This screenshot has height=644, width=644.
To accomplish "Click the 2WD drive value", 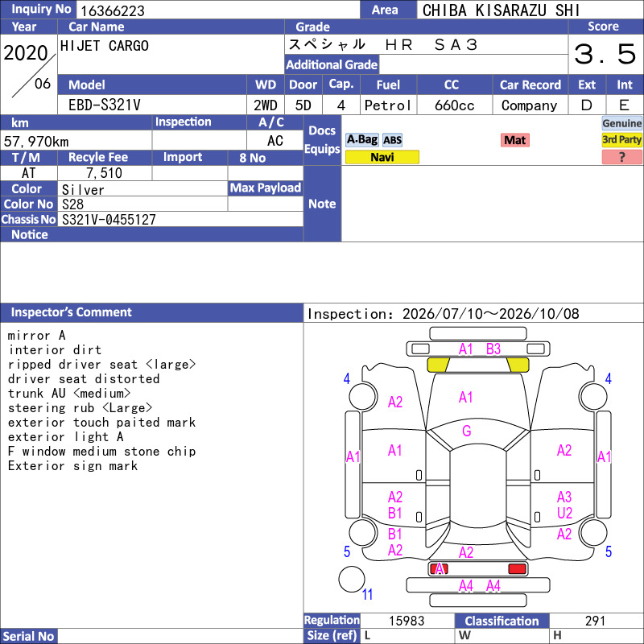I will 265,105.
